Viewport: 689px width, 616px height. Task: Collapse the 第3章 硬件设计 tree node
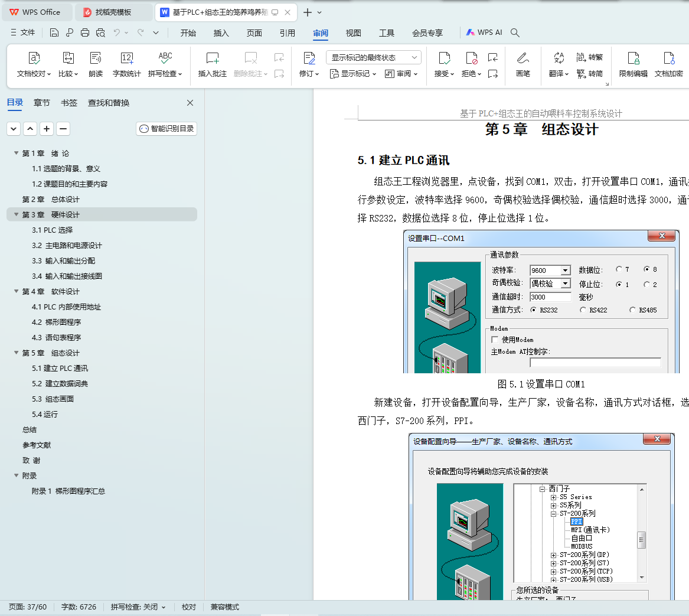(x=17, y=214)
